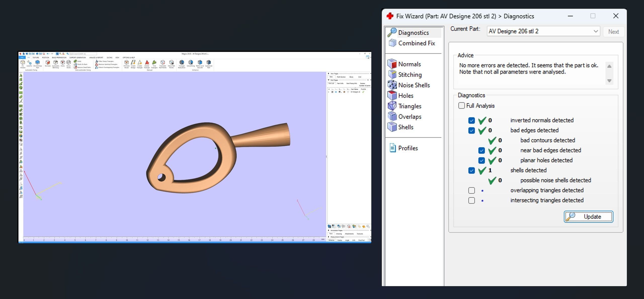Click the Quick search input field
This screenshot has width=644, height=299.
[x=83, y=54]
